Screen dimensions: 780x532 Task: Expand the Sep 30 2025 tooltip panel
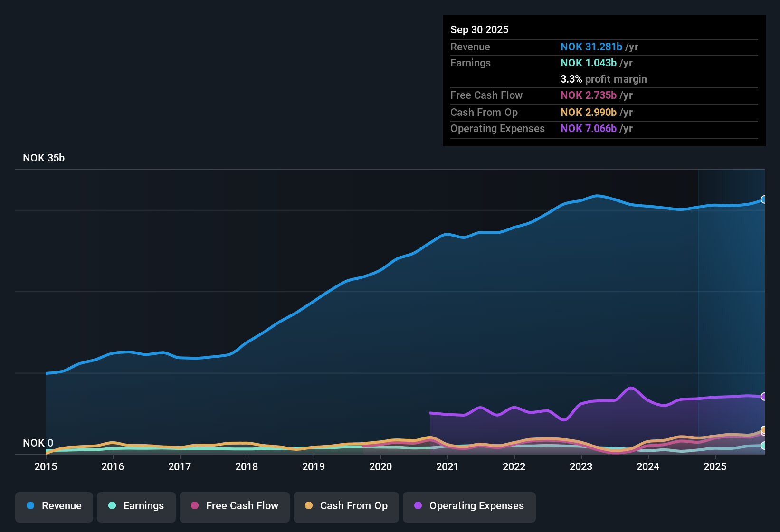click(x=604, y=81)
